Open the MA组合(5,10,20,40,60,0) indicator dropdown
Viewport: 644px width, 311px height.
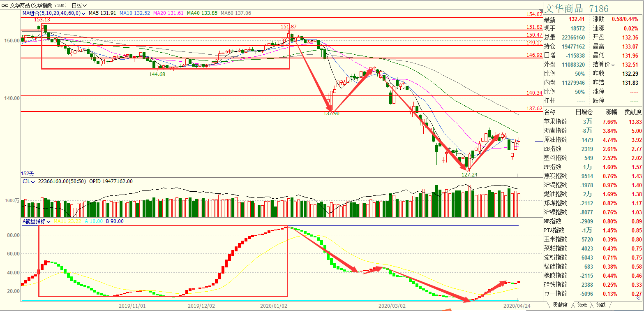click(54, 13)
